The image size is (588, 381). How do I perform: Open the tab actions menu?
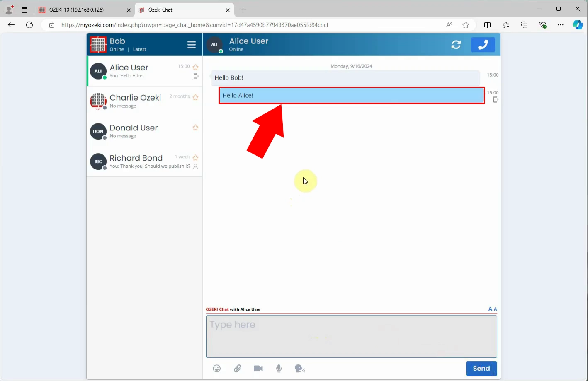click(x=24, y=10)
